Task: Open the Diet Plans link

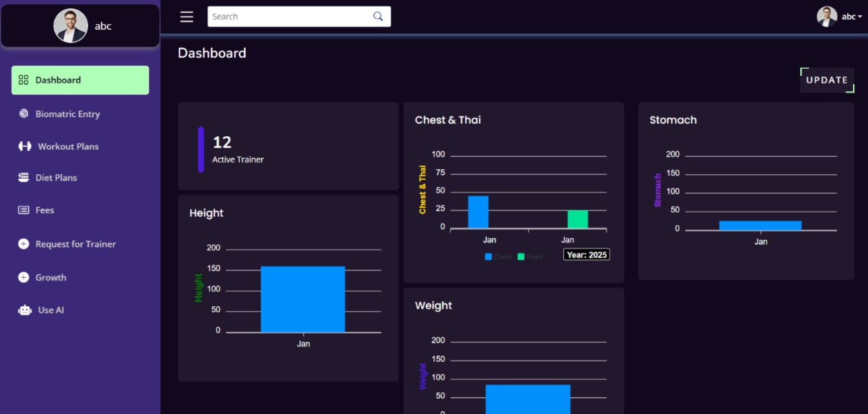Action: click(56, 178)
